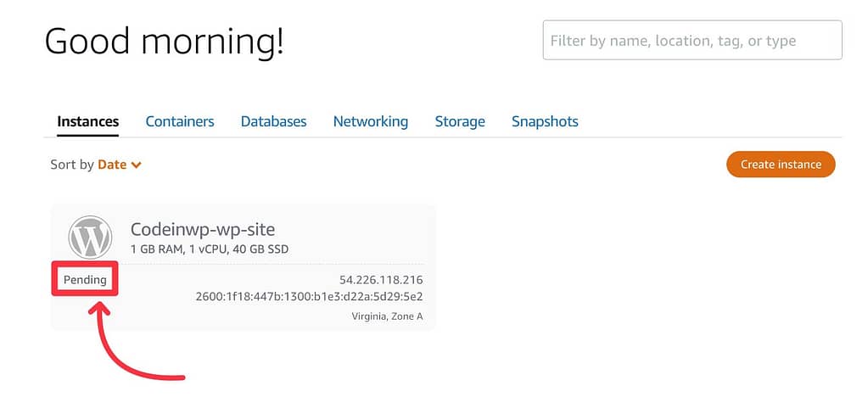
Task: Click the WordPress logo icon on the instance
Action: click(x=90, y=237)
